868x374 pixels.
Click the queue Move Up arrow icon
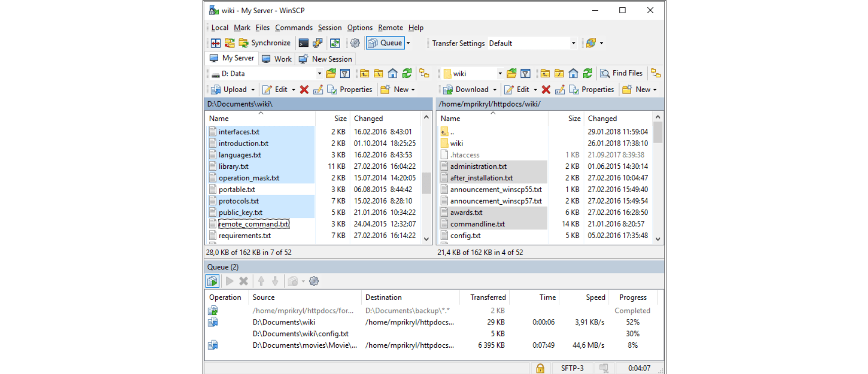click(261, 281)
